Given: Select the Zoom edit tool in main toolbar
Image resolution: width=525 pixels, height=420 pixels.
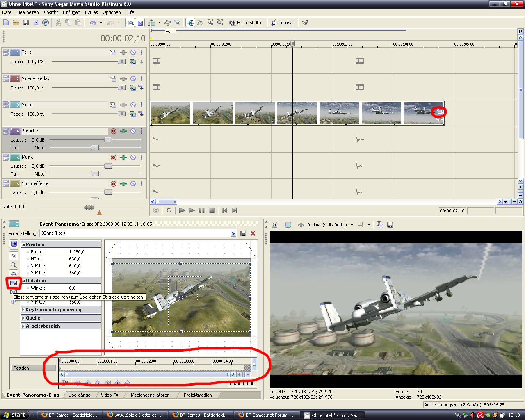Looking at the screenshot, I should (220, 23).
